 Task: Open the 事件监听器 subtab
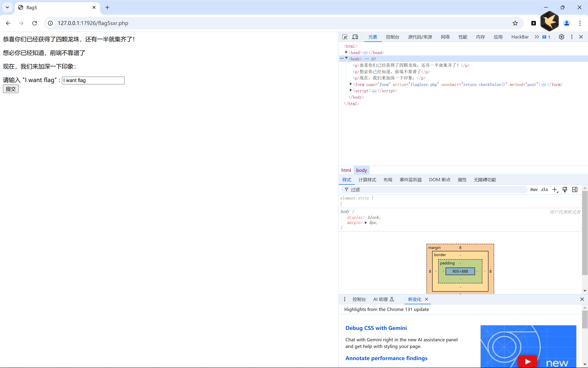pos(411,180)
